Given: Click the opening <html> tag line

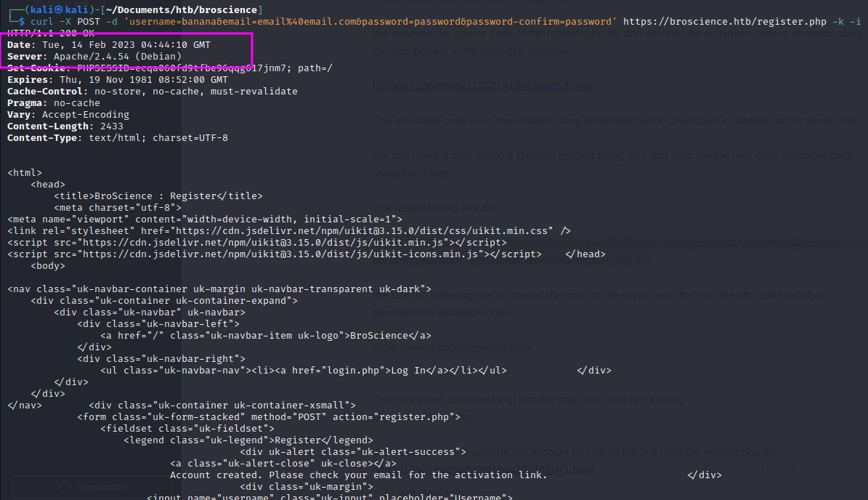Looking at the screenshot, I should pos(25,173).
